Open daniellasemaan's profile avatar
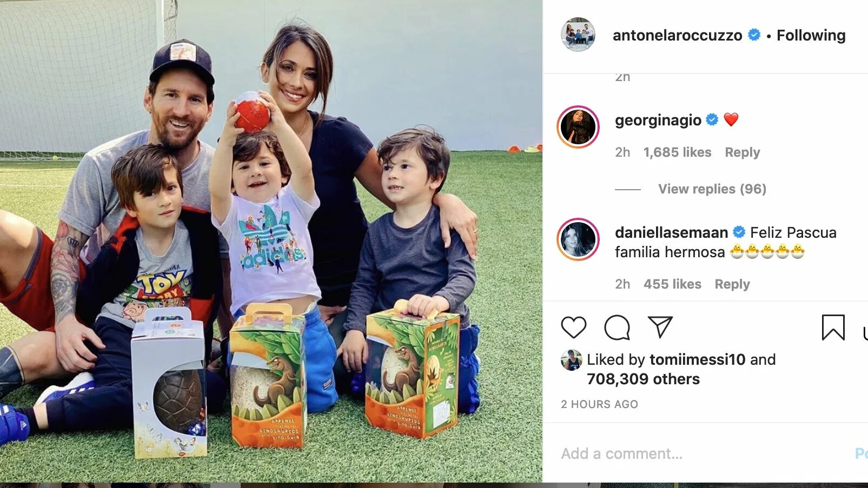The height and width of the screenshot is (488, 868). pyautogui.click(x=578, y=239)
